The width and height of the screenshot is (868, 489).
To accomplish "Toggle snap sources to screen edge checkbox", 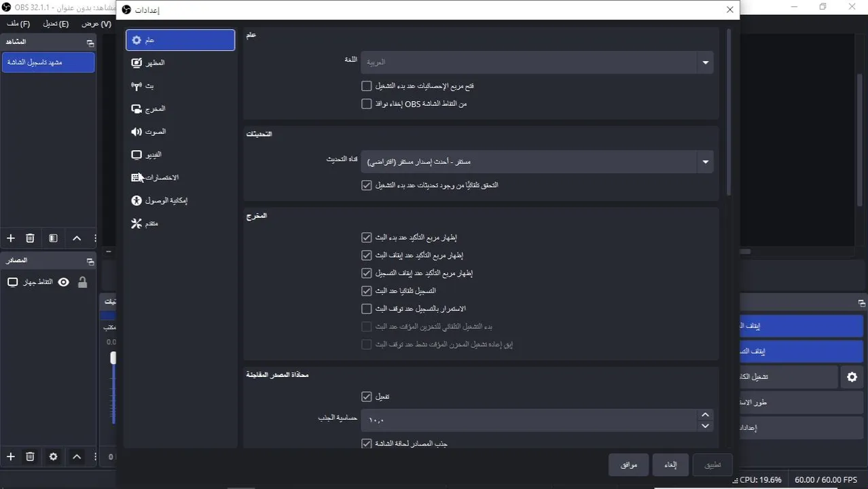I will [x=367, y=443].
